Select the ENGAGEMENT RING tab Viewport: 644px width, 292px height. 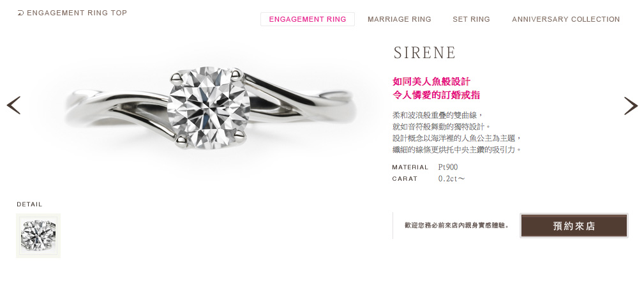307,19
